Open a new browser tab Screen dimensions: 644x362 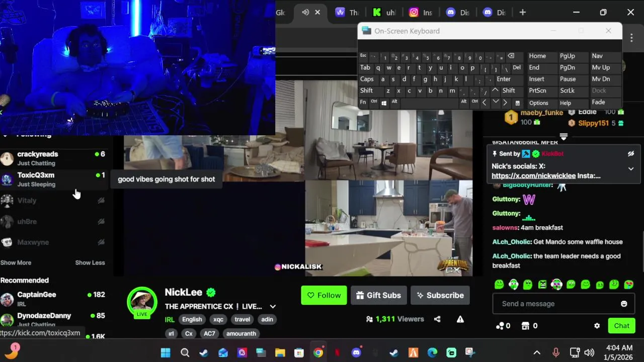coord(523,12)
